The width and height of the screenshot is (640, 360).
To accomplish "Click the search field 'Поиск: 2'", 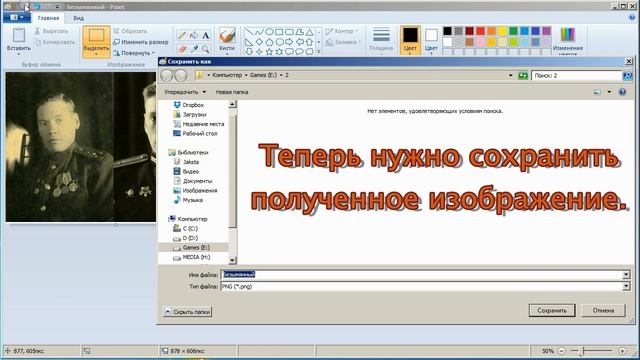I will (x=576, y=76).
